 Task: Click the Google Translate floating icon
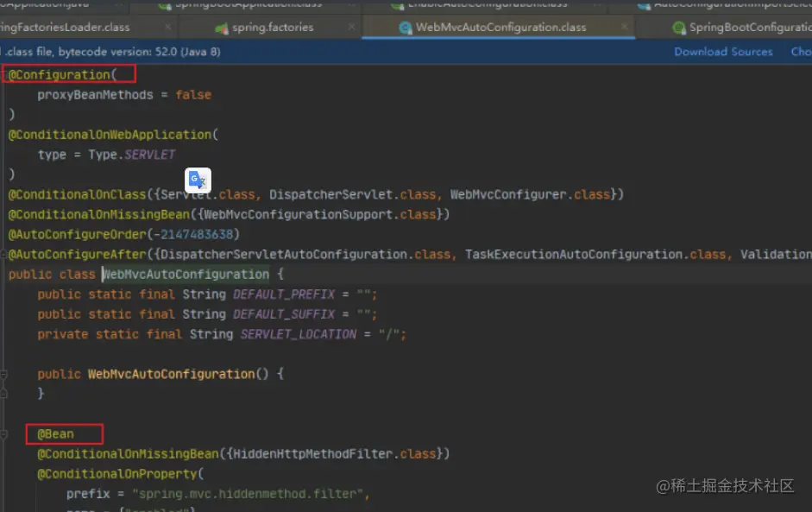[198, 180]
